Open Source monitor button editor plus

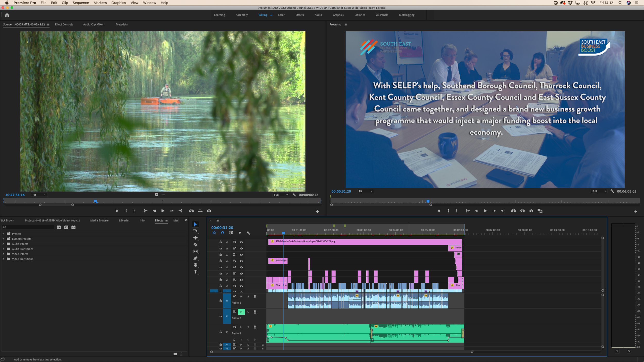point(318,211)
